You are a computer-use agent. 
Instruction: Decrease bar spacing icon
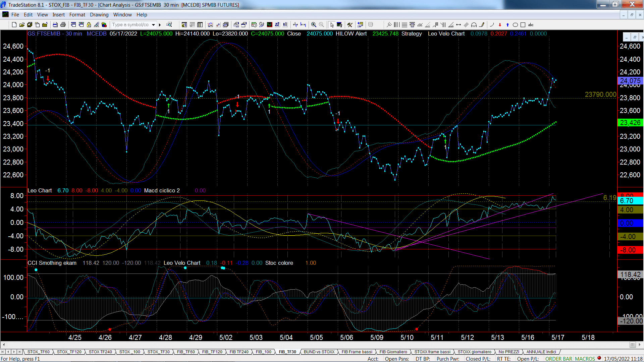(296, 25)
